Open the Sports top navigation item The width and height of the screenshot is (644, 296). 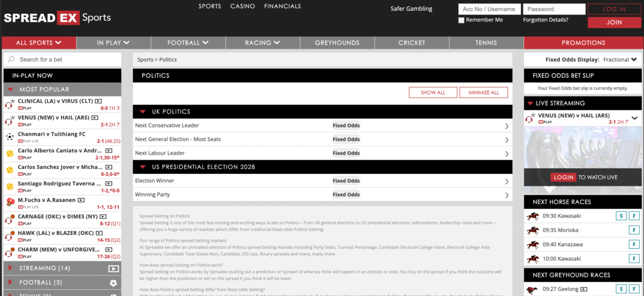(209, 6)
